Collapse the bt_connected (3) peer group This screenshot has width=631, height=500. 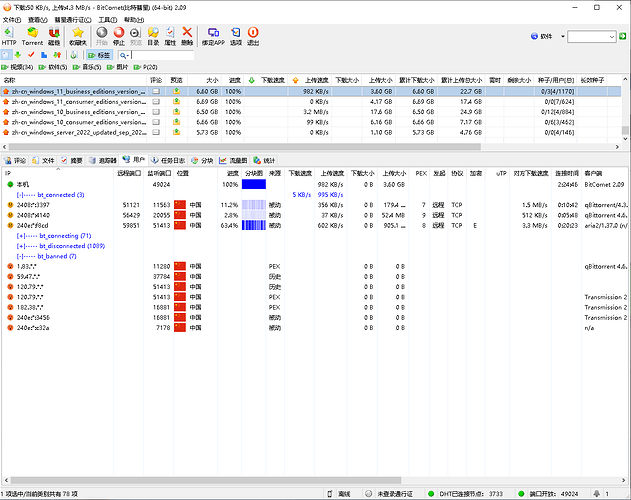[x=21, y=195]
